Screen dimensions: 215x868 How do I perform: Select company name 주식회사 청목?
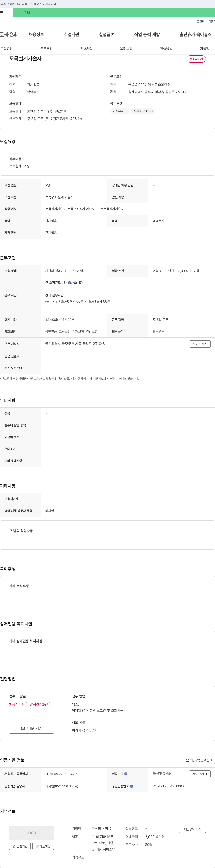101,829
